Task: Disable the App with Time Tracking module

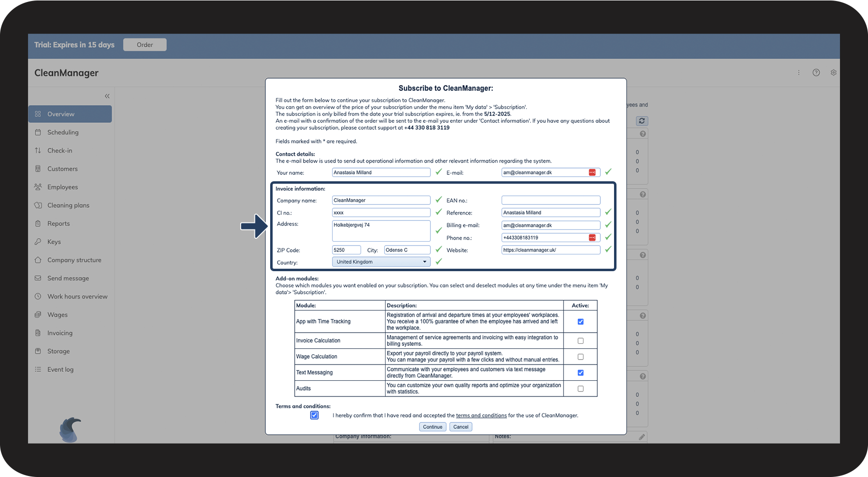Action: click(581, 322)
